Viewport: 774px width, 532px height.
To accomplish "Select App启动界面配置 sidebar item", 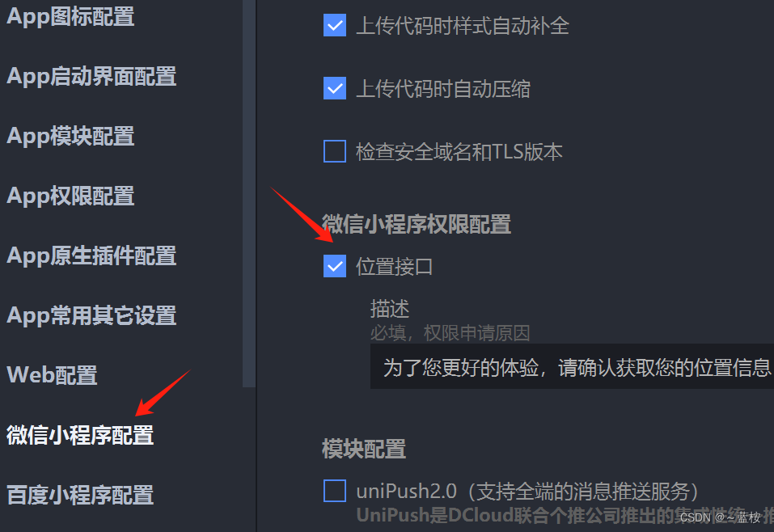I will pyautogui.click(x=92, y=76).
